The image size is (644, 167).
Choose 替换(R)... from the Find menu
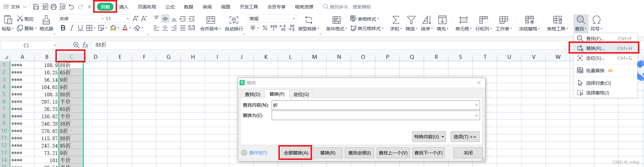click(605, 48)
